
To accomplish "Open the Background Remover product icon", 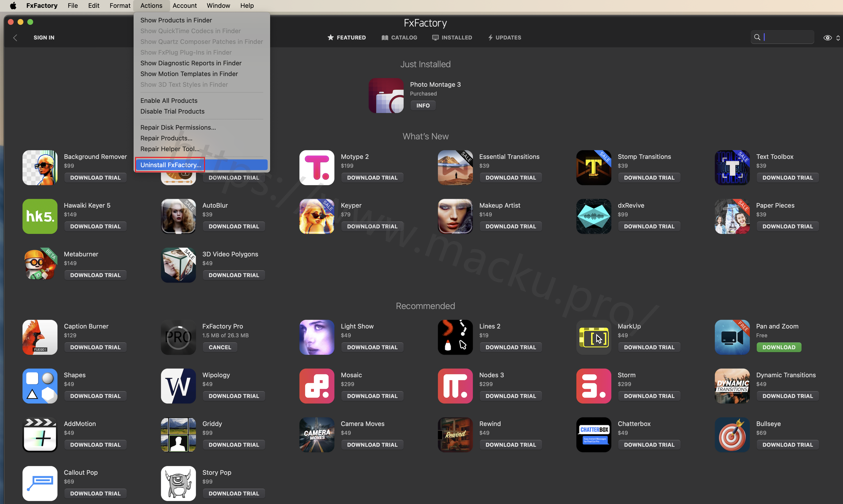I will 40,168.
